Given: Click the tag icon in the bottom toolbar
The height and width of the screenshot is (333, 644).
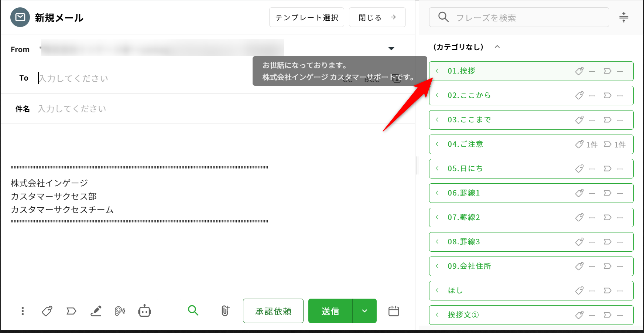Looking at the screenshot, I should click(x=47, y=311).
